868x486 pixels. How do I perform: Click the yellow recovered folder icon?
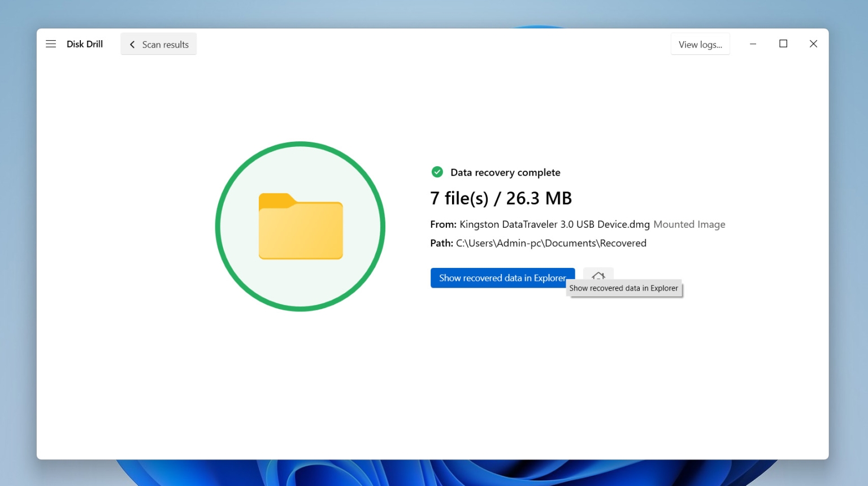coord(301,226)
